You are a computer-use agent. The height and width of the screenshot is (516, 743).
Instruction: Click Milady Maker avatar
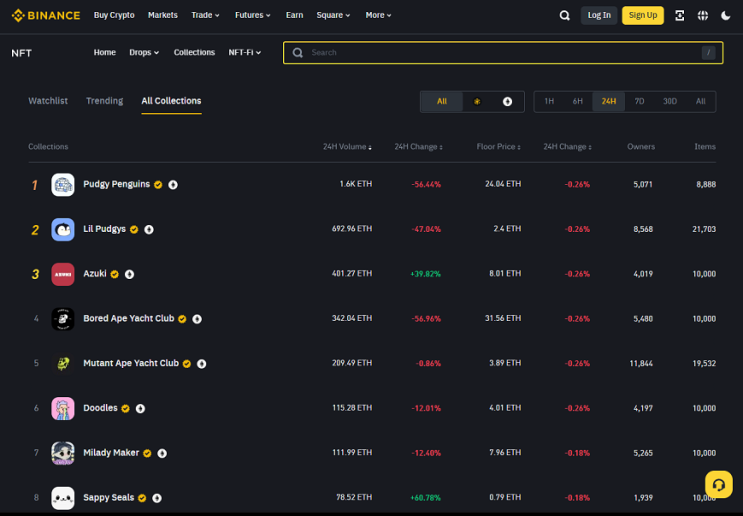pos(63,453)
